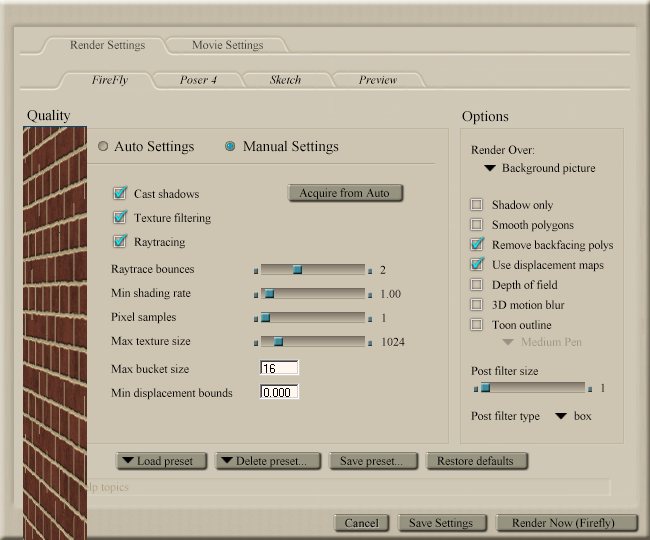The height and width of the screenshot is (540, 650).
Task: Open the Load preset dropdown menu
Action: [x=162, y=461]
